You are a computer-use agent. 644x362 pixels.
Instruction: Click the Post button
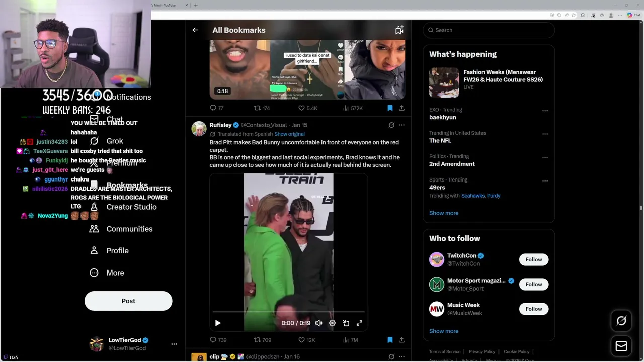click(128, 301)
